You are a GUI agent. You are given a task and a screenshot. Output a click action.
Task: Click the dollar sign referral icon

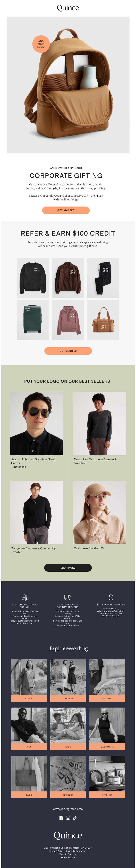pos(111,597)
